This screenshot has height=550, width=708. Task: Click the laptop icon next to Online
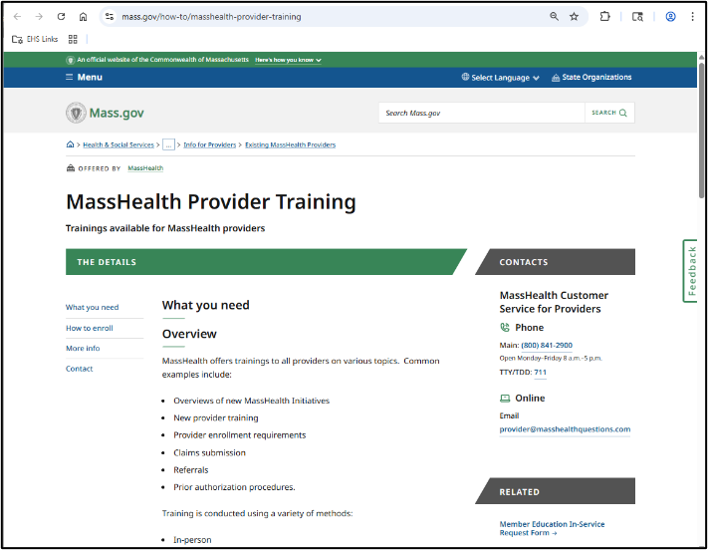point(505,398)
